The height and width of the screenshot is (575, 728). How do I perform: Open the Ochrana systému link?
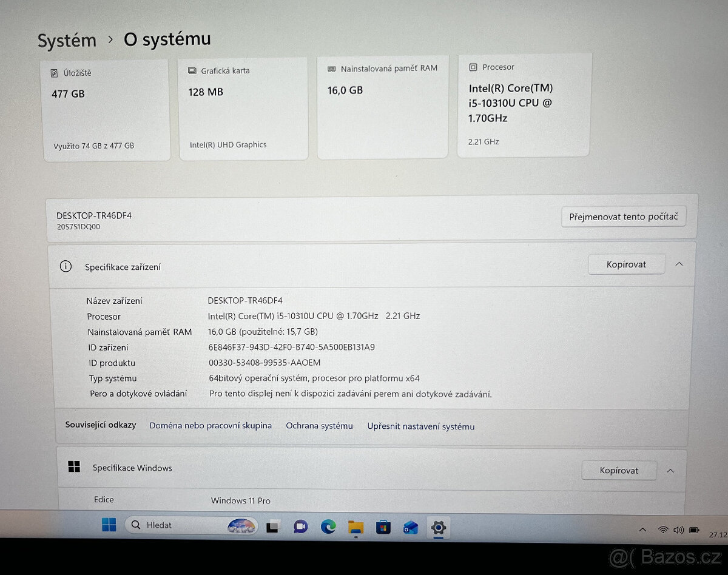(319, 426)
